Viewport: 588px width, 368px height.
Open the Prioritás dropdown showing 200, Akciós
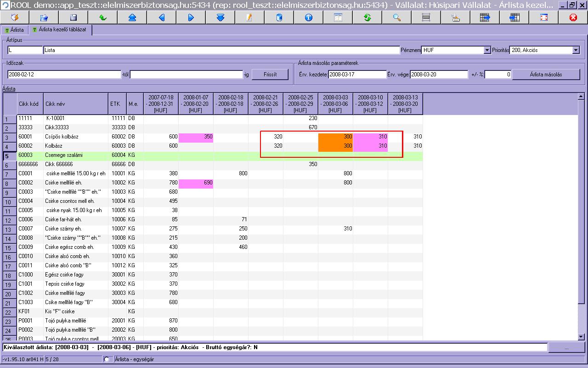click(576, 50)
